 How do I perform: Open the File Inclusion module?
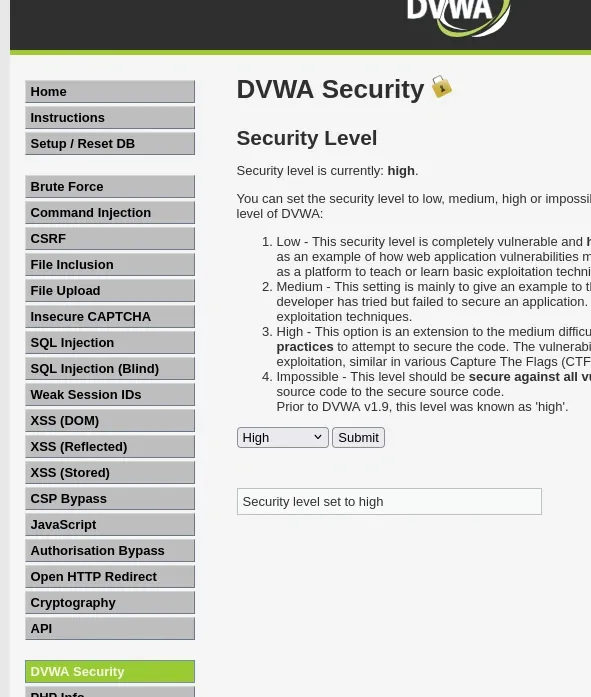(x=110, y=264)
